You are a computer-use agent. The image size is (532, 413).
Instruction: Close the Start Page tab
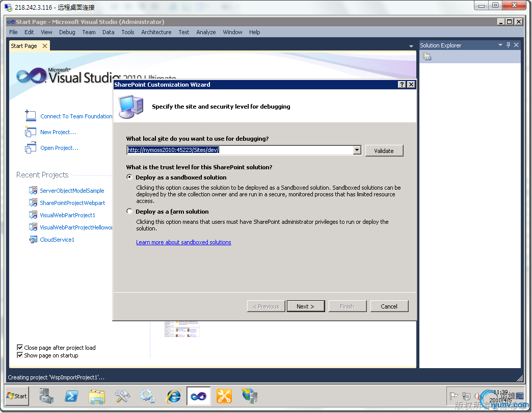[x=45, y=46]
